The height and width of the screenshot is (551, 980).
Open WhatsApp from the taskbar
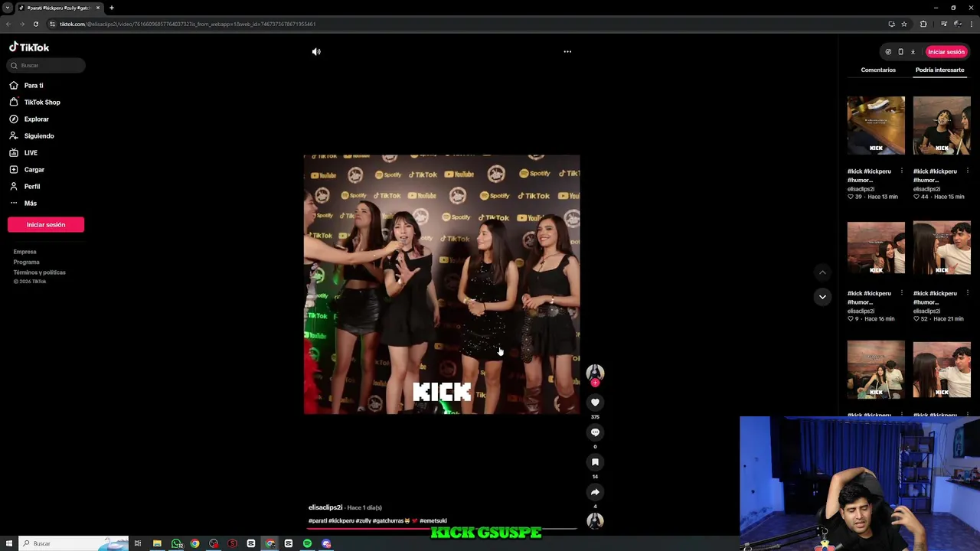(x=177, y=543)
